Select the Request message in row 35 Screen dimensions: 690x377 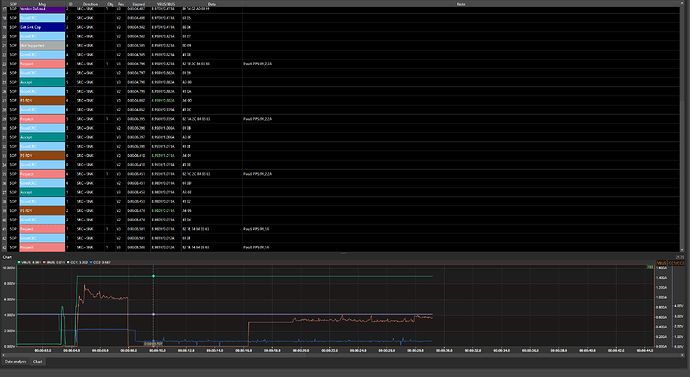coord(42,174)
